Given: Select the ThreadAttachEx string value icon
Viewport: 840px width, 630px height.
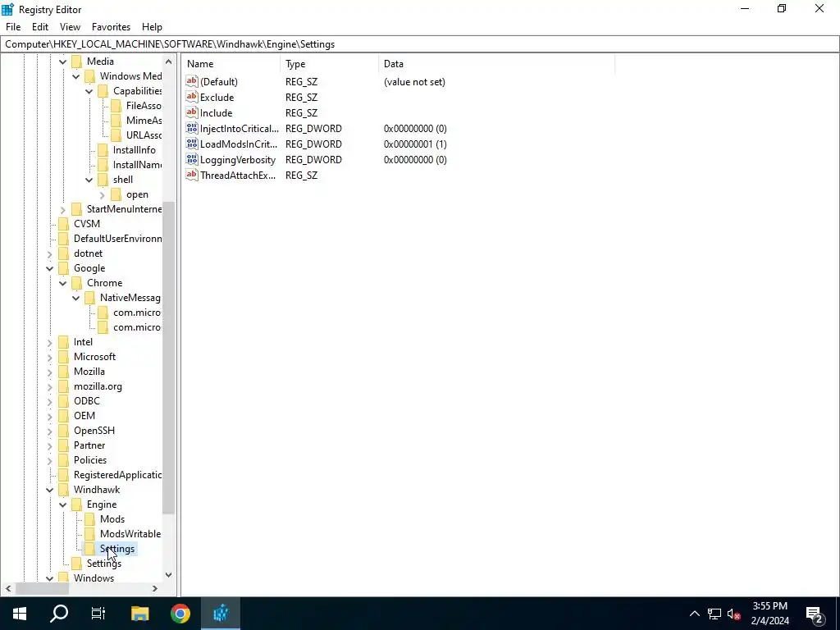Looking at the screenshot, I should pyautogui.click(x=192, y=175).
